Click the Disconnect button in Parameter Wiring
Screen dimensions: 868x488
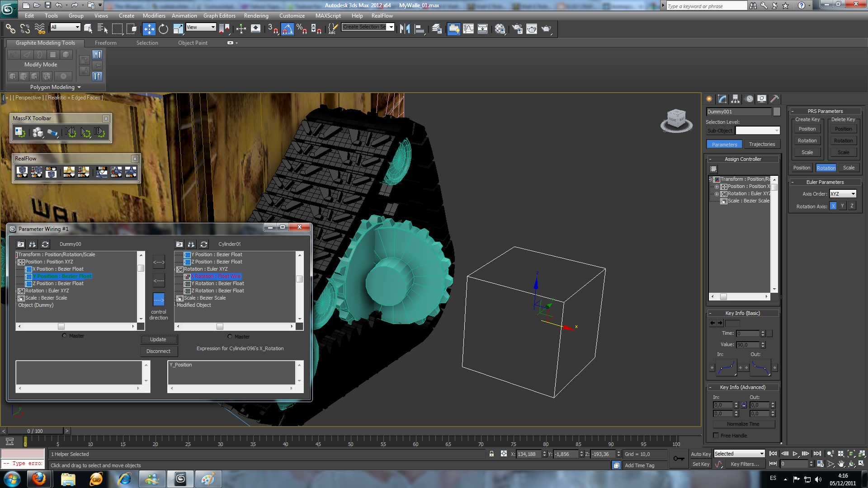[x=158, y=351]
